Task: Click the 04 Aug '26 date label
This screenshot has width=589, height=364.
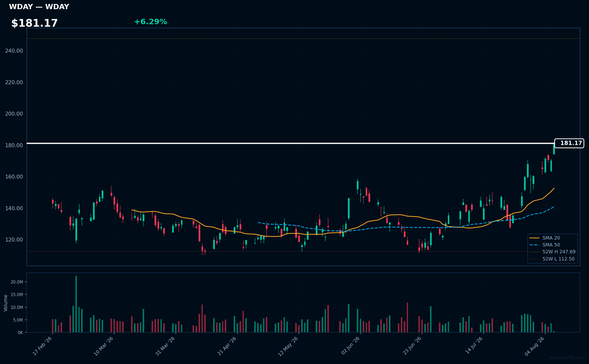Action: point(535,346)
